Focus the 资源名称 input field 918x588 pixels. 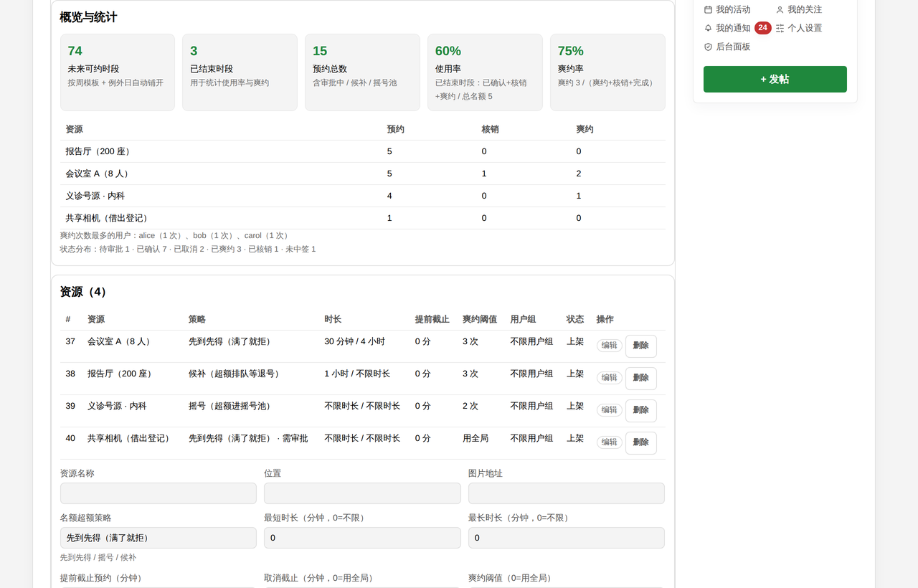(x=158, y=493)
